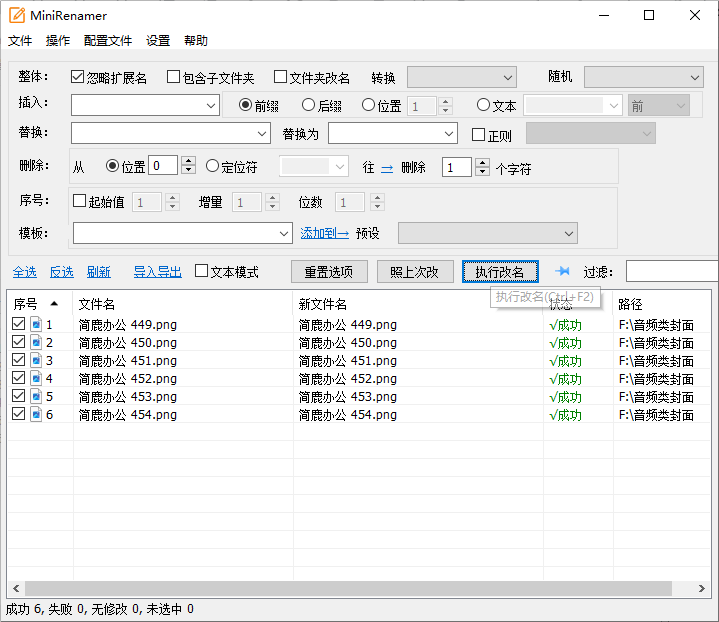The width and height of the screenshot is (719, 622).
Task: Open the 随机 dropdown
Action: 643,77
